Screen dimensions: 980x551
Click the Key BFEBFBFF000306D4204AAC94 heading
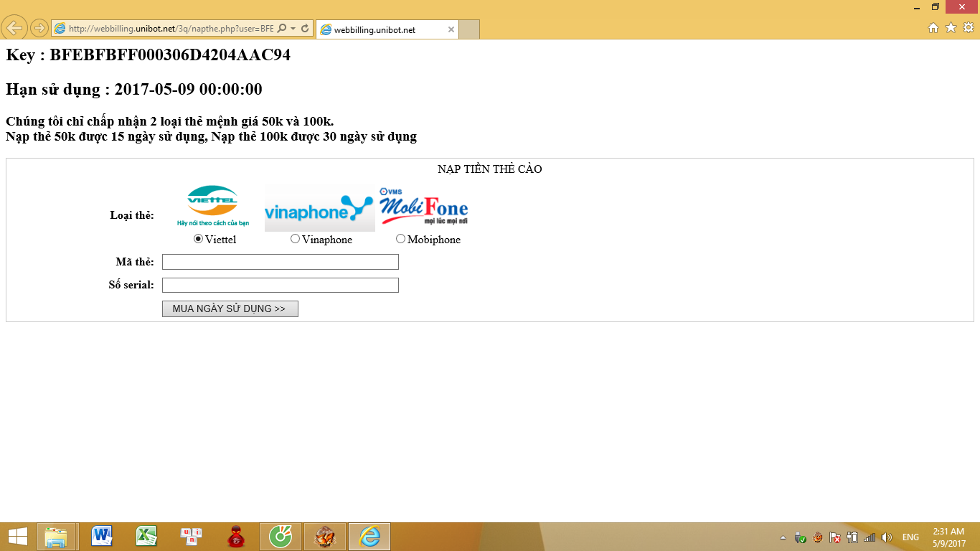tap(149, 55)
